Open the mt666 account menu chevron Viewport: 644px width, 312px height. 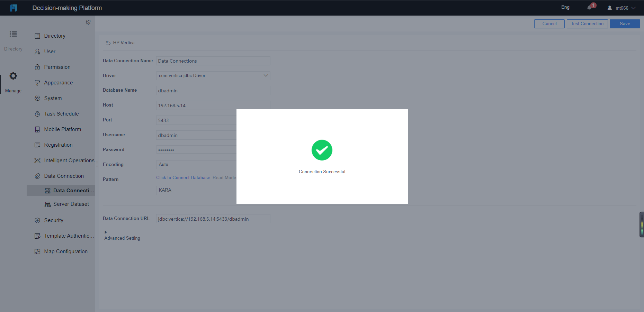coord(634,8)
